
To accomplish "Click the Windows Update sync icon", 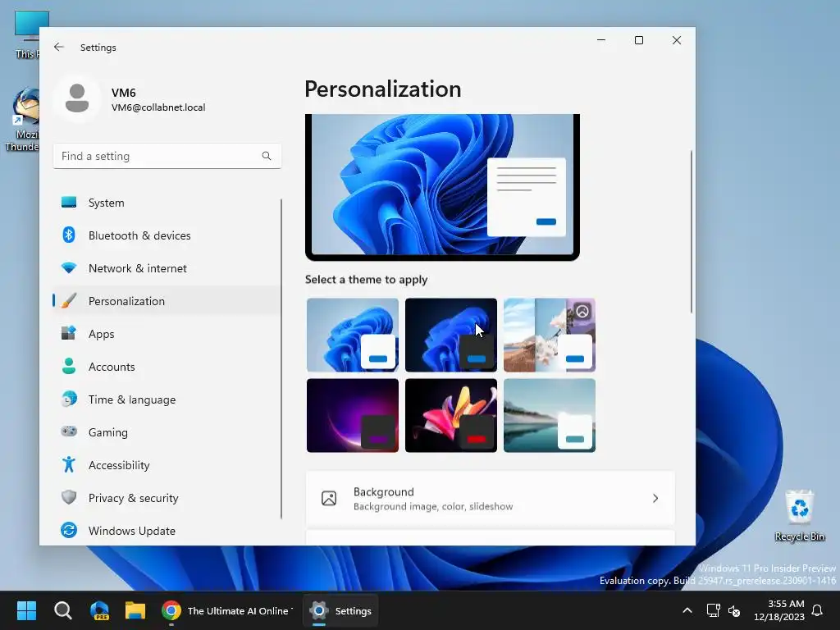I will (x=69, y=531).
